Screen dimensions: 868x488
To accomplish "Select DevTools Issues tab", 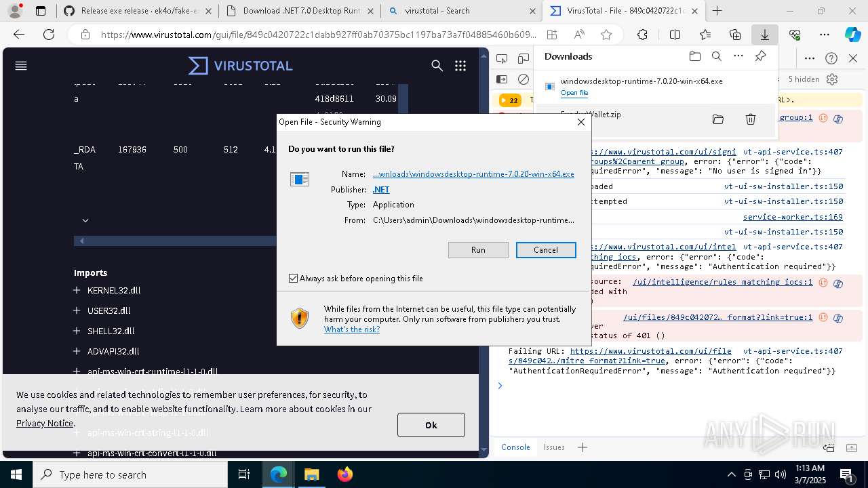I will click(554, 447).
